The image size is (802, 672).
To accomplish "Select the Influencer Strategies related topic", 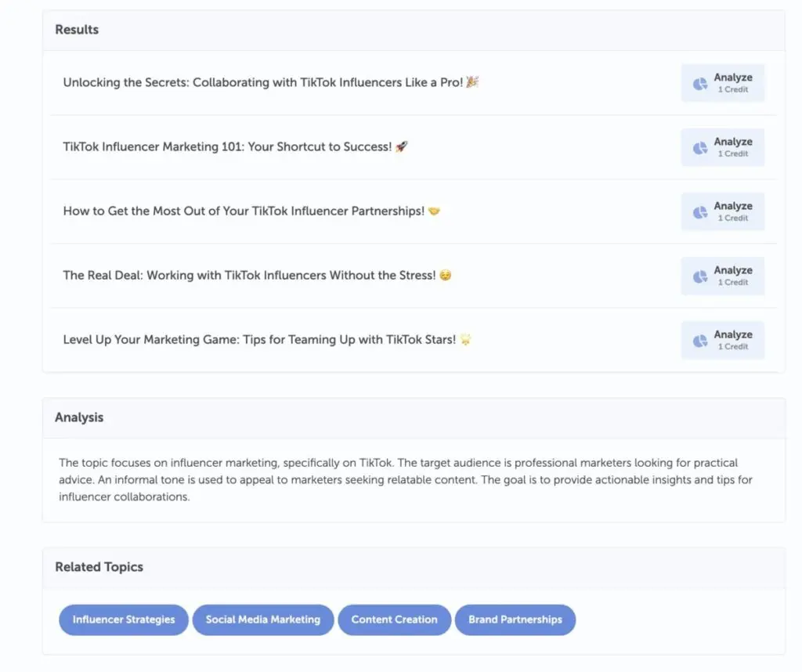I will point(124,620).
